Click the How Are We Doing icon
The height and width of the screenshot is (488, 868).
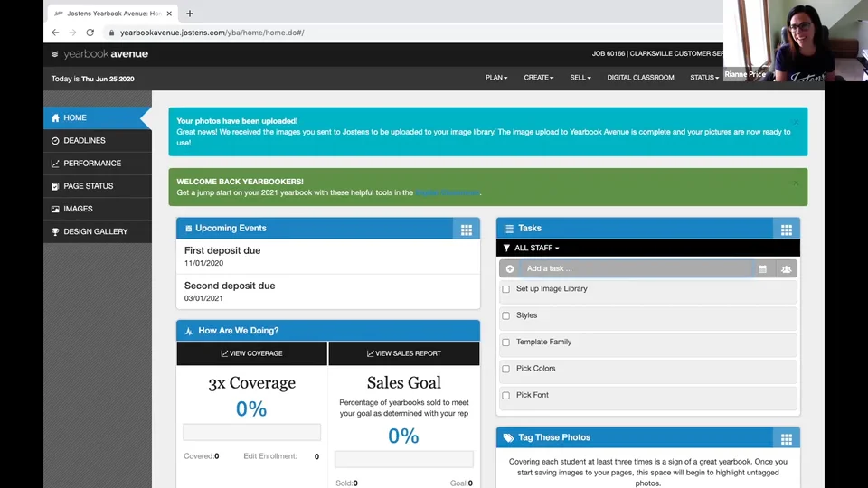click(x=189, y=331)
